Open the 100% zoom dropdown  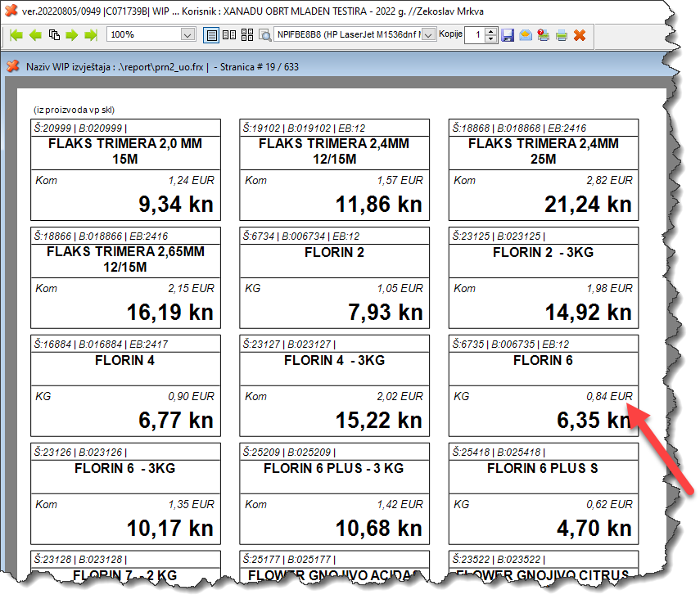[187, 35]
